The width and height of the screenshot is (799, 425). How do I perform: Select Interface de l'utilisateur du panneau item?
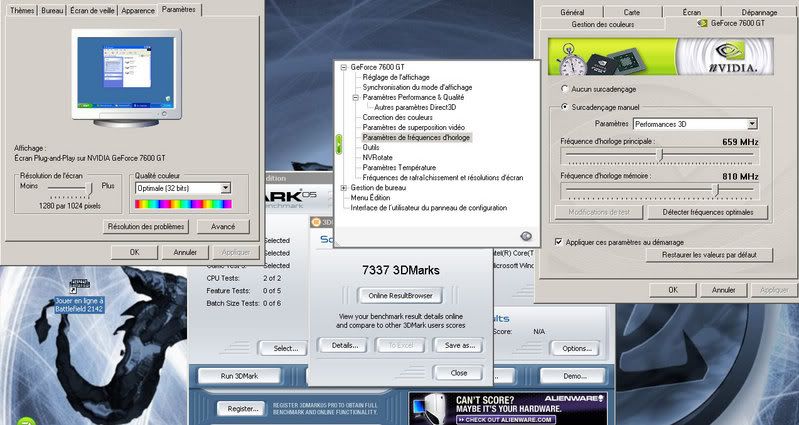[x=429, y=208]
